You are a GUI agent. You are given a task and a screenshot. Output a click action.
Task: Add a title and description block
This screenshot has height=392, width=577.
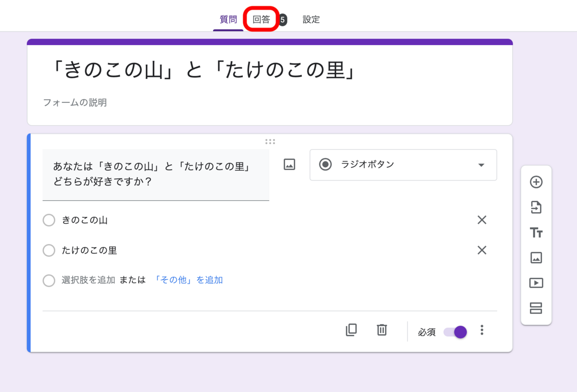536,233
